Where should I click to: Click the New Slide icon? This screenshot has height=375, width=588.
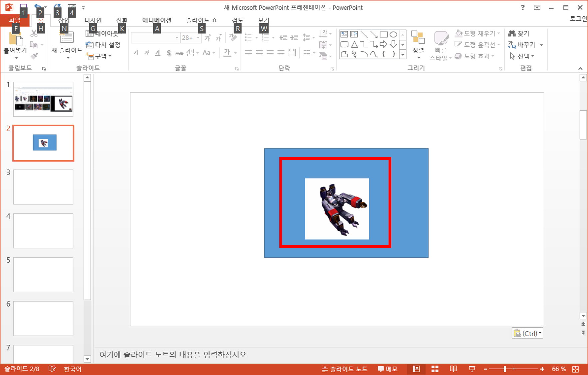67,38
